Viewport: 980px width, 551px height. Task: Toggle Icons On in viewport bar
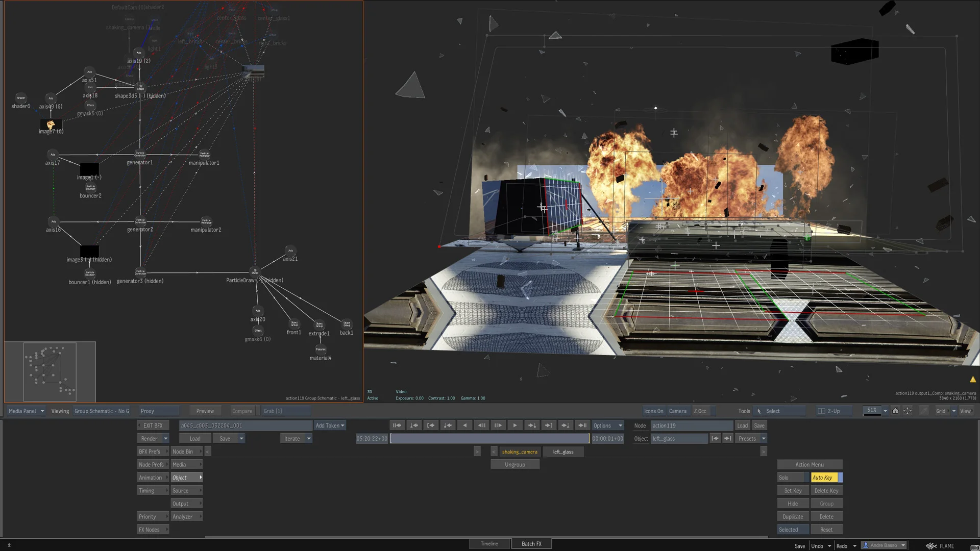point(653,411)
